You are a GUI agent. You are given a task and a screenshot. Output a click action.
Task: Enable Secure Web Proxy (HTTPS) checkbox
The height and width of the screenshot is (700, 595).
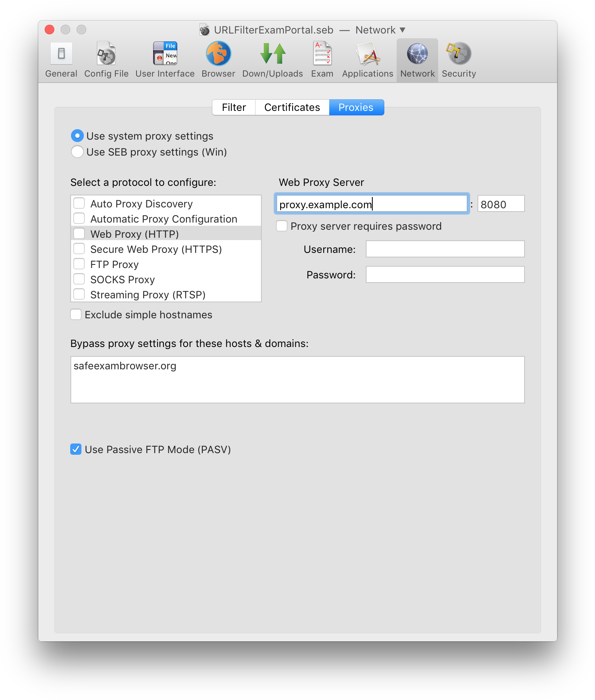tap(79, 249)
